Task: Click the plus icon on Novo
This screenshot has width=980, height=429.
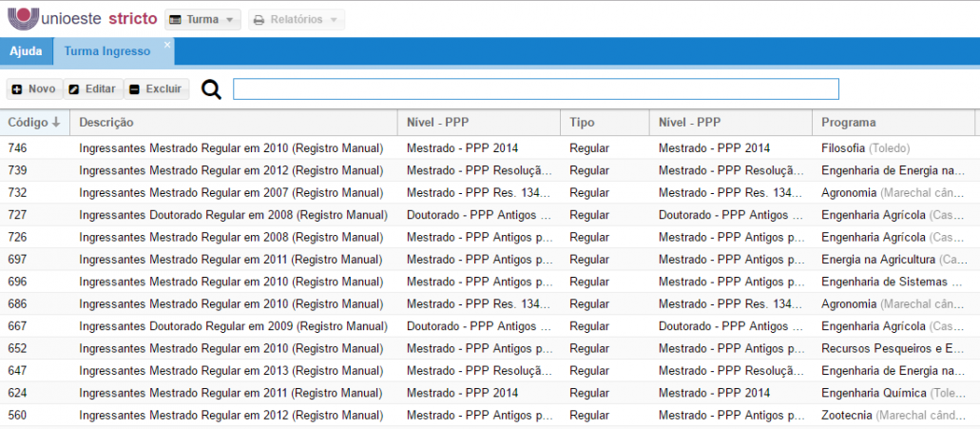Action: click(17, 89)
